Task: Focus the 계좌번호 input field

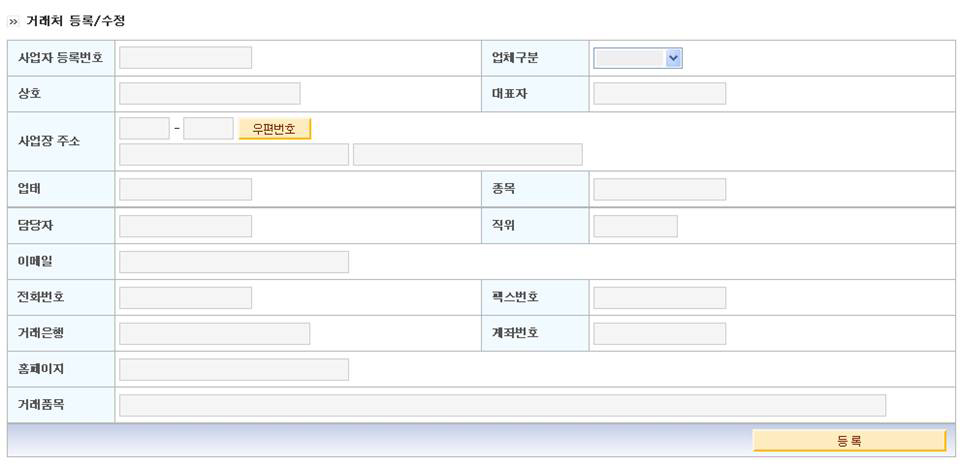Action: [x=659, y=334]
